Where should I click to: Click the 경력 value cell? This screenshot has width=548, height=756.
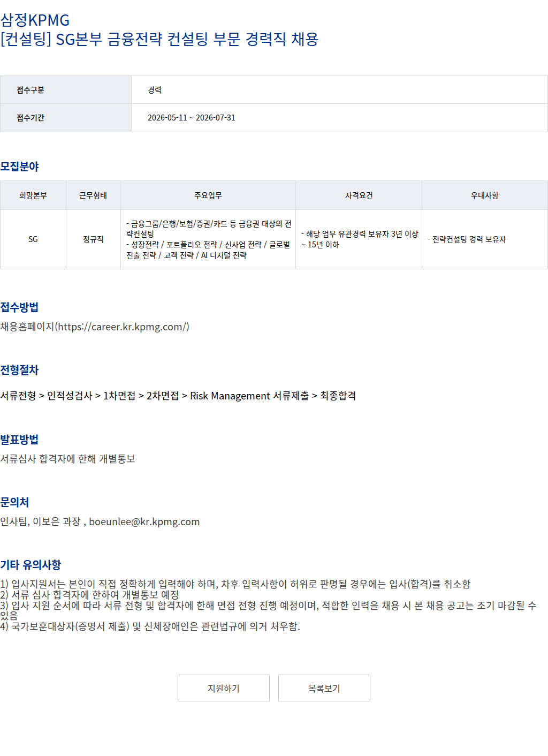pyautogui.click(x=339, y=90)
